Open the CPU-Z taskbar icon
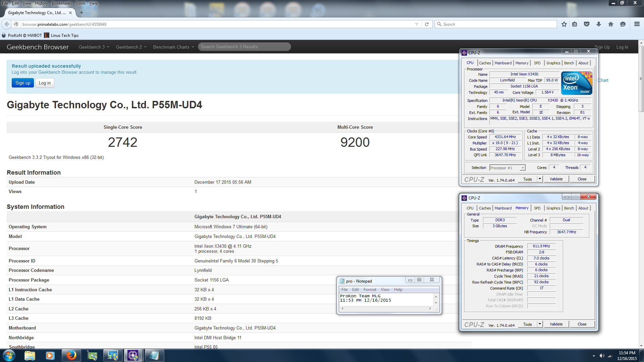644x362 pixels. (x=133, y=355)
